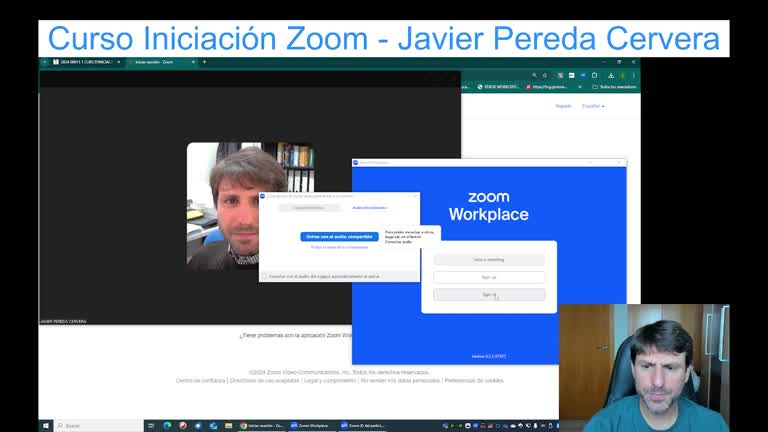This screenshot has width=768, height=432.
Task: Click 'Preferencias de cookies' footer link
Action: click(x=474, y=381)
